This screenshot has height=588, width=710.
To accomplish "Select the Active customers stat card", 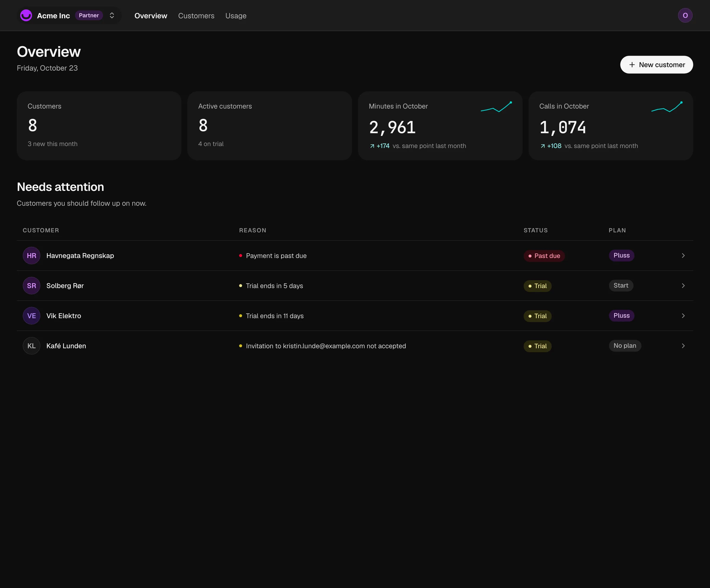I will pos(270,126).
